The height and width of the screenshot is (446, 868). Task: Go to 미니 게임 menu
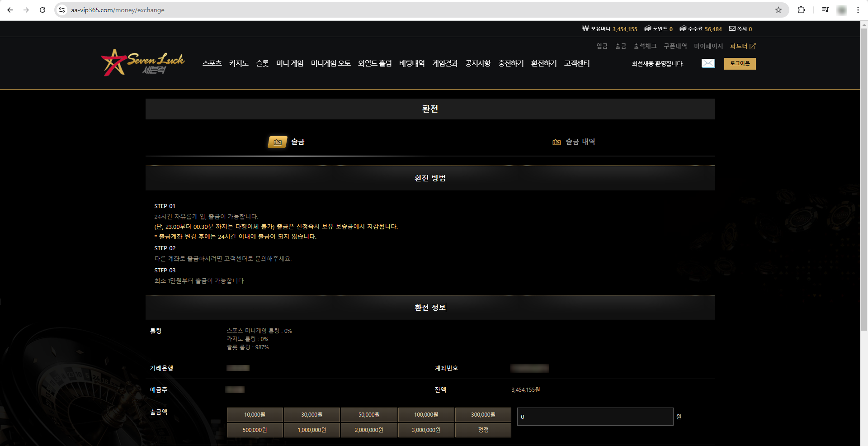tap(290, 63)
